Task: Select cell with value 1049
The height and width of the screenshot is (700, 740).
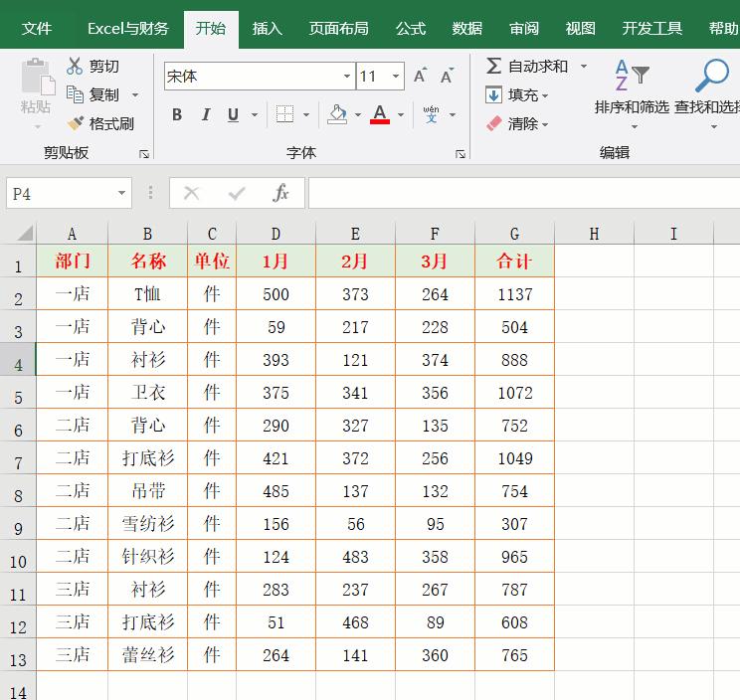Action: coord(514,458)
